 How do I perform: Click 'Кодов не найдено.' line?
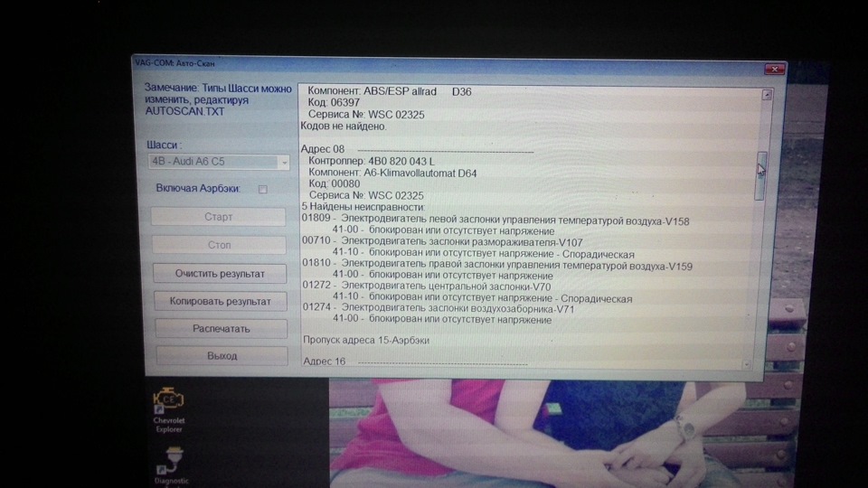tap(344, 127)
